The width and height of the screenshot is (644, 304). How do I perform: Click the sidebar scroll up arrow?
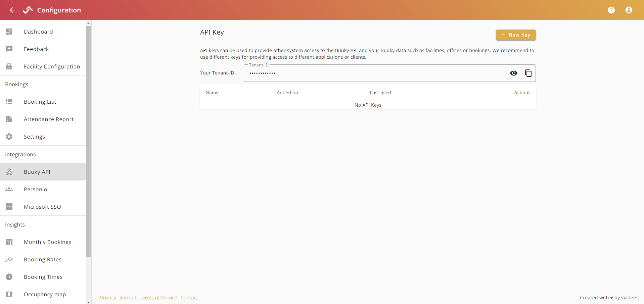[89, 23]
